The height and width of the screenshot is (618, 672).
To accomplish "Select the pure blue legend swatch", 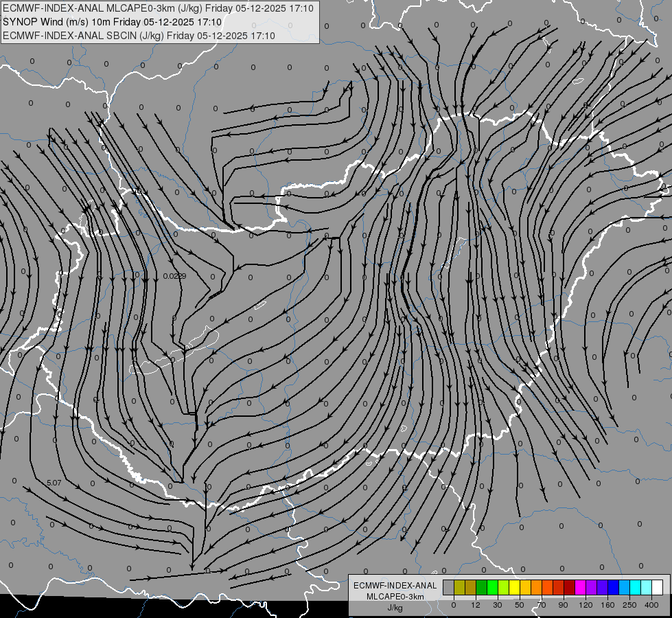I will (x=614, y=587).
